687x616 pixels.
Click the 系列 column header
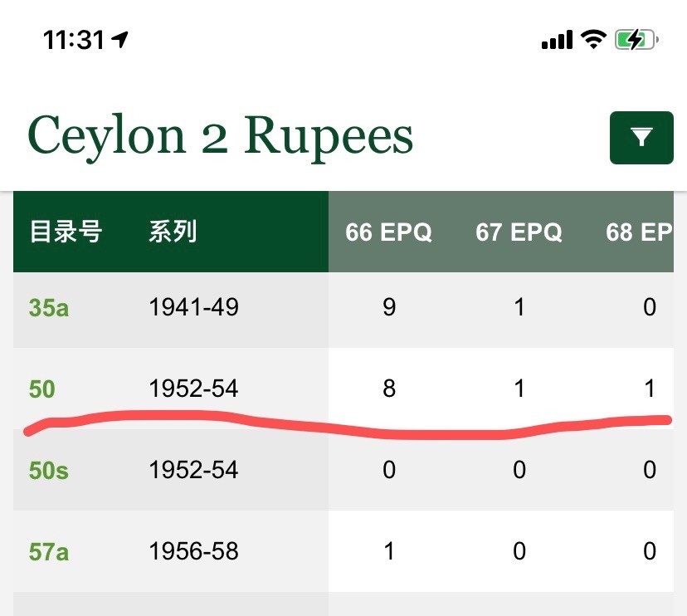(x=173, y=232)
